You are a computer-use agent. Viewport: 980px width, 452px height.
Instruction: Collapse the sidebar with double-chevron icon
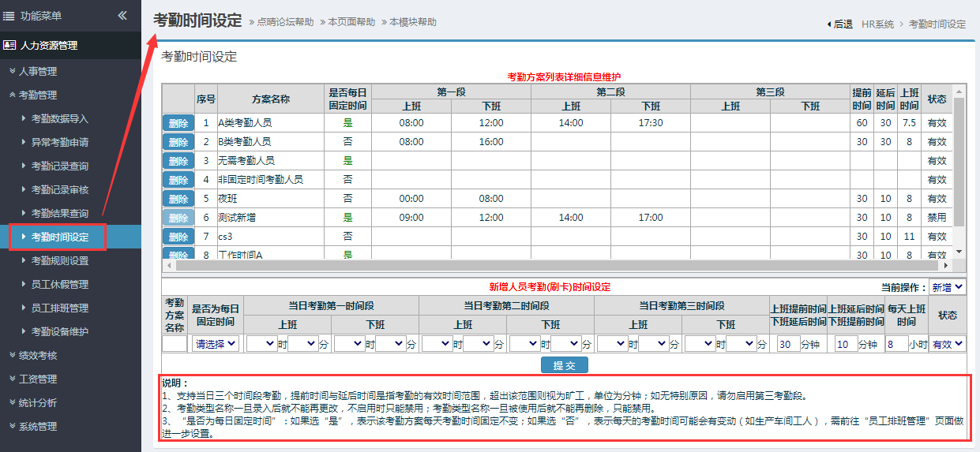[x=122, y=15]
